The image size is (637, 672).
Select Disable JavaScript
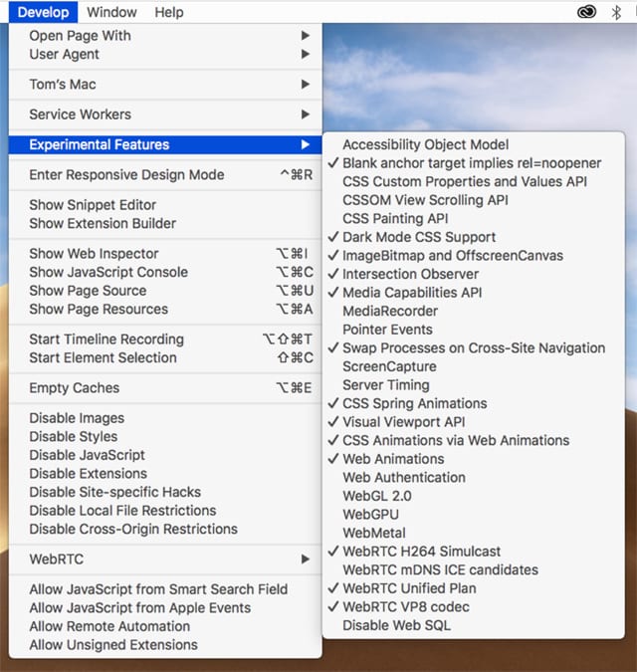(87, 455)
